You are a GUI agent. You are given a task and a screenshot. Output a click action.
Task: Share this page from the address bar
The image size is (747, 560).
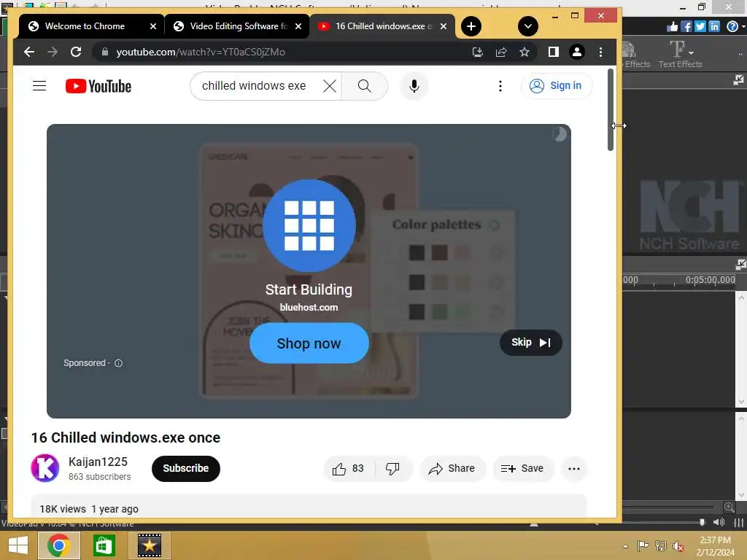(501, 52)
